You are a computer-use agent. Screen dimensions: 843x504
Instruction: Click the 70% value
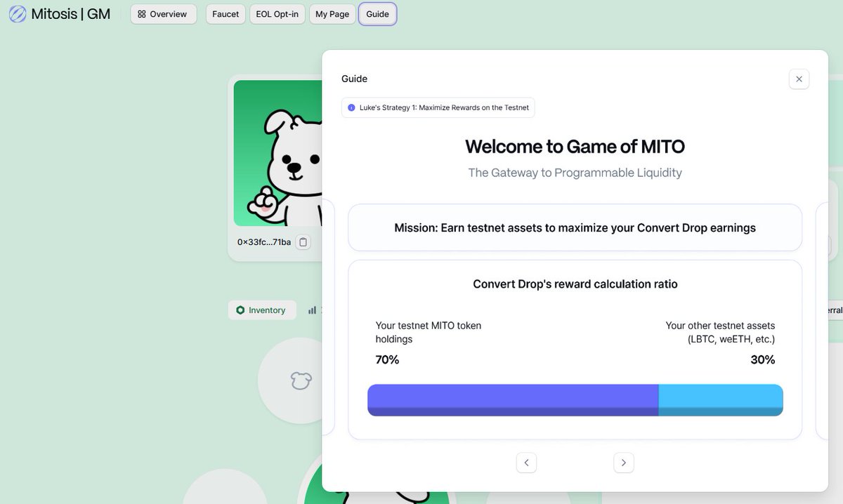point(387,360)
